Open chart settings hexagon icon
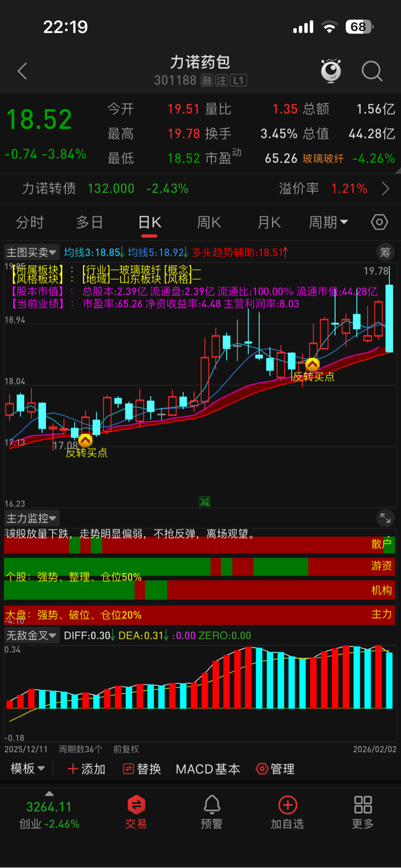 380,222
